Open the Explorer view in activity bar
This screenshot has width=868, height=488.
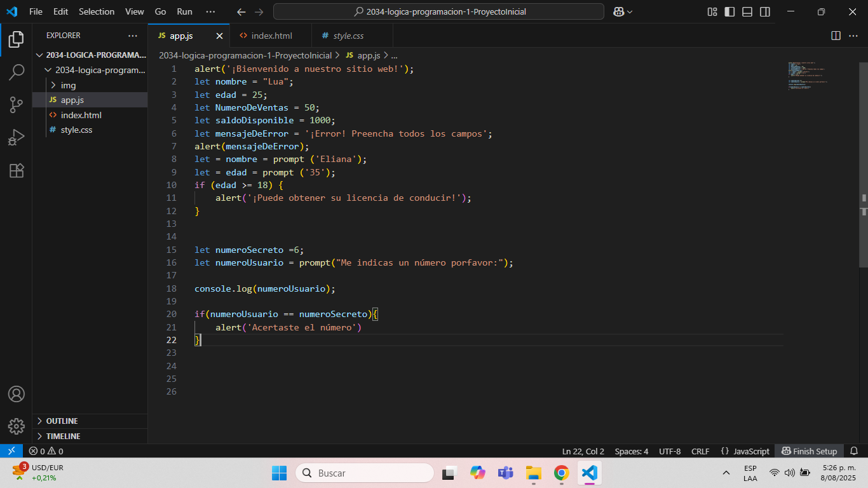coord(16,39)
